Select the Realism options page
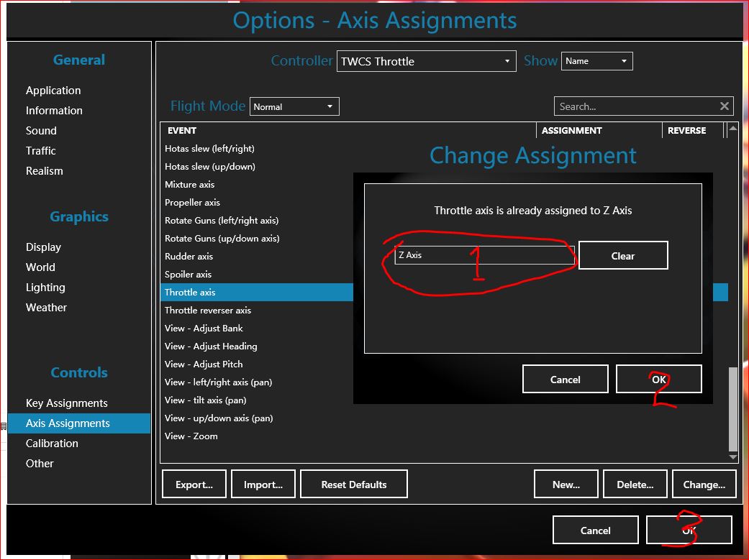 click(x=45, y=171)
